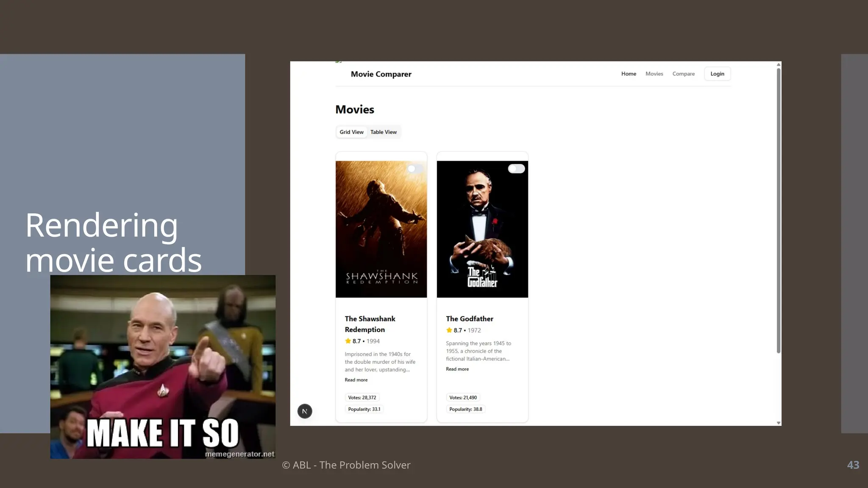Screen dimensions: 868x488
Task: Click the broken logo icon beside Movie Comparer
Action: point(338,62)
